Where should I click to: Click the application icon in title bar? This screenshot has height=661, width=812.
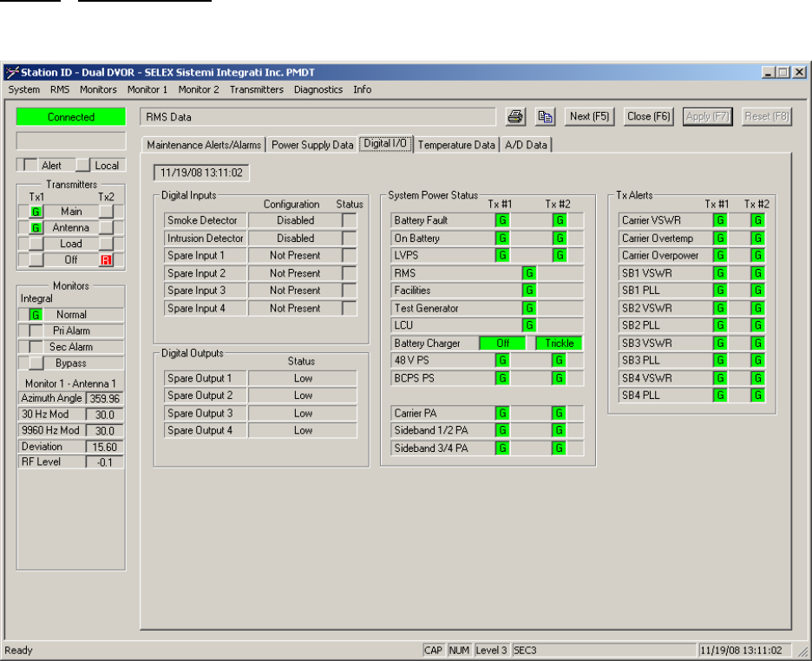(12, 73)
